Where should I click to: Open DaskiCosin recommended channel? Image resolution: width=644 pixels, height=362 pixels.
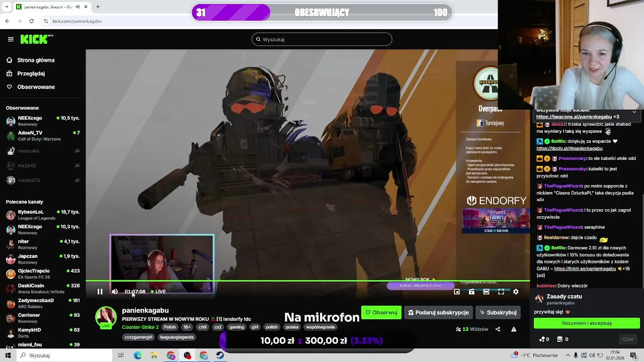pyautogui.click(x=43, y=289)
